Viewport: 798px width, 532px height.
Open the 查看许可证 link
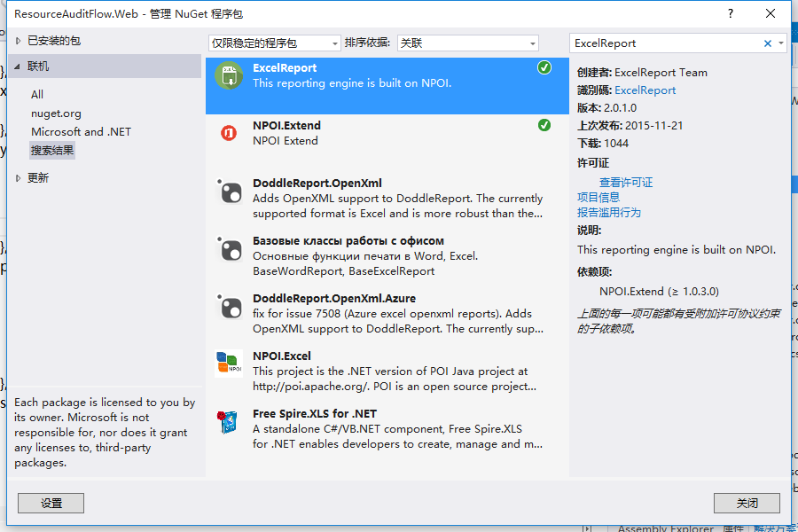tap(625, 183)
